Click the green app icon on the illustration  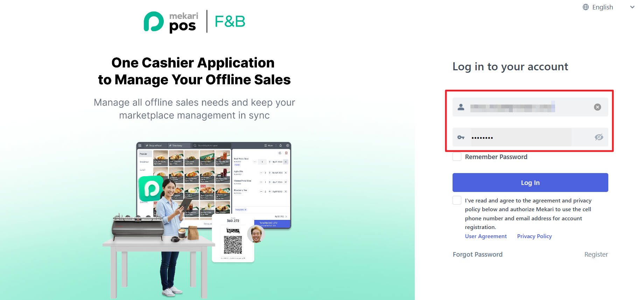point(151,188)
